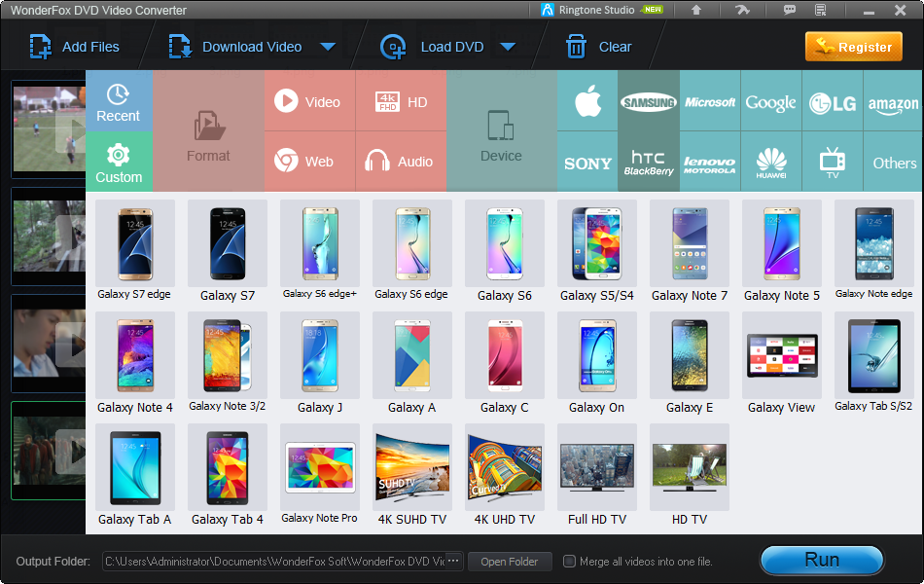Select the Device category
This screenshot has height=584, width=924.
point(502,131)
